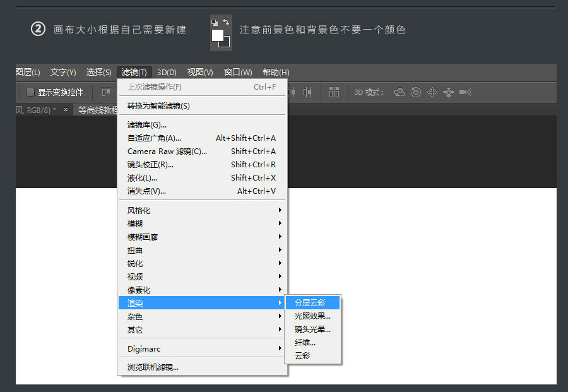Select 纤维... in the render submenu
The image size is (568, 392).
coord(312,342)
